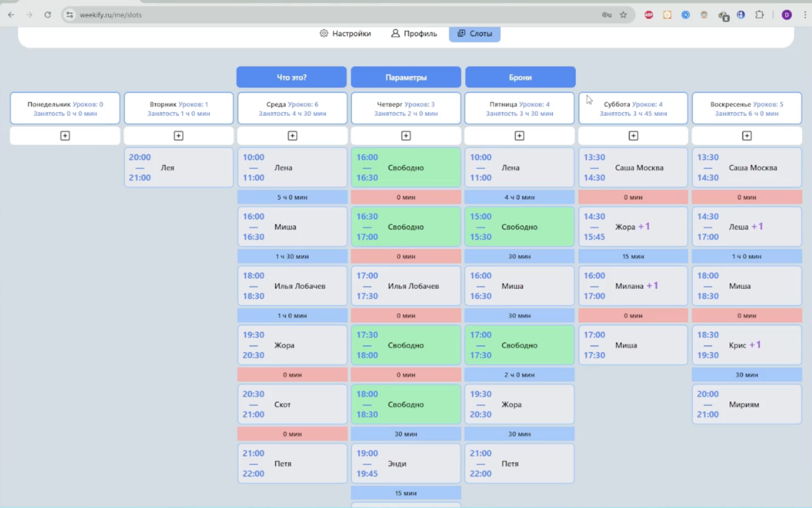Reload the weekify.ru page

pos(47,15)
